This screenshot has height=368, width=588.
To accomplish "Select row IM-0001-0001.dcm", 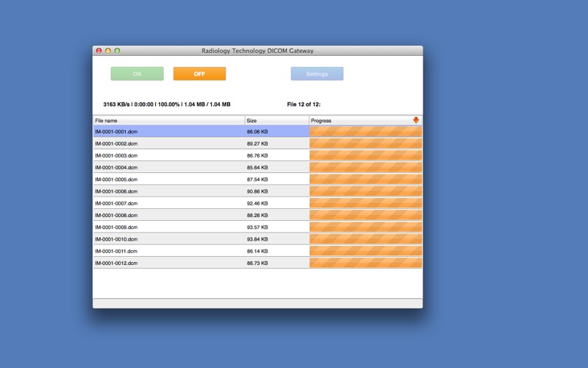I will 258,132.
